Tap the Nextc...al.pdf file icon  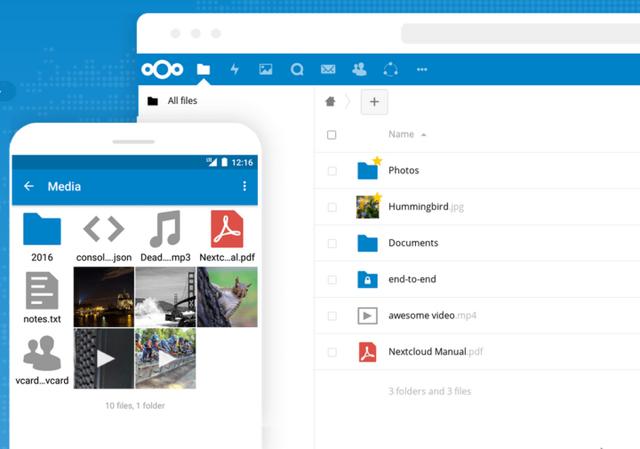coord(227,229)
